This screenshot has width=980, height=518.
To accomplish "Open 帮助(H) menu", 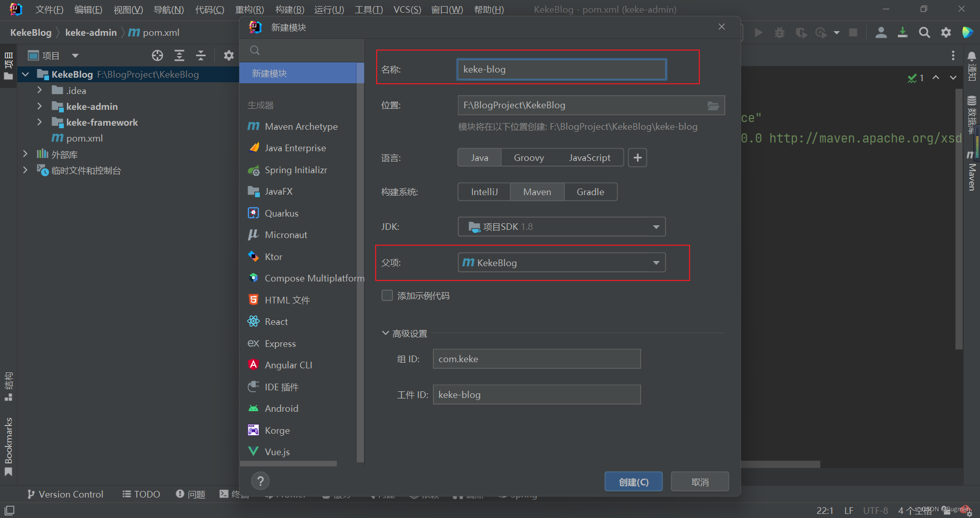I will point(489,10).
